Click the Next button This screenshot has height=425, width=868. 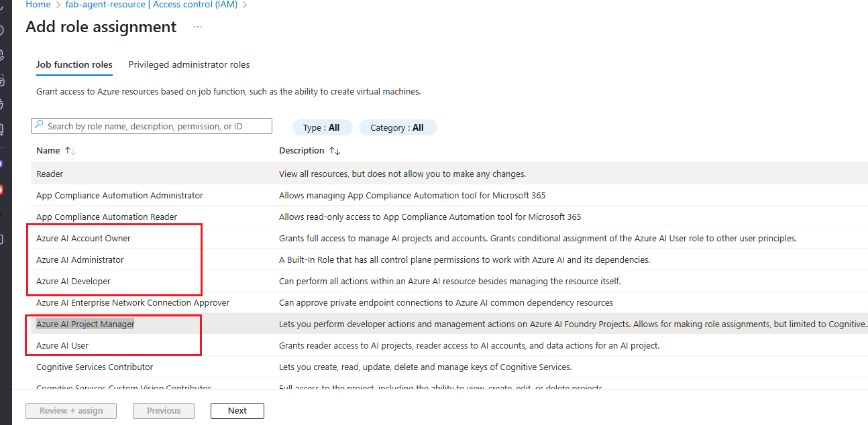pos(237,411)
